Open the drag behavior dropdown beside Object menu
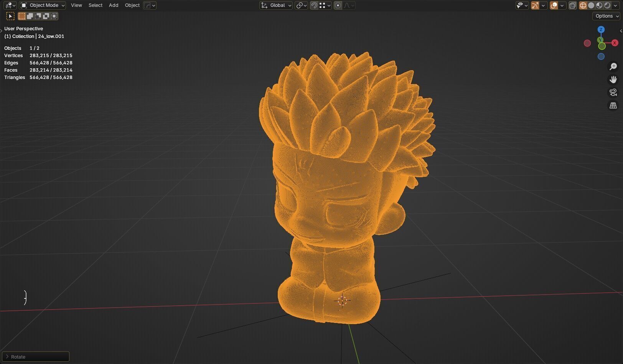Image resolution: width=623 pixels, height=364 pixels. point(150,5)
